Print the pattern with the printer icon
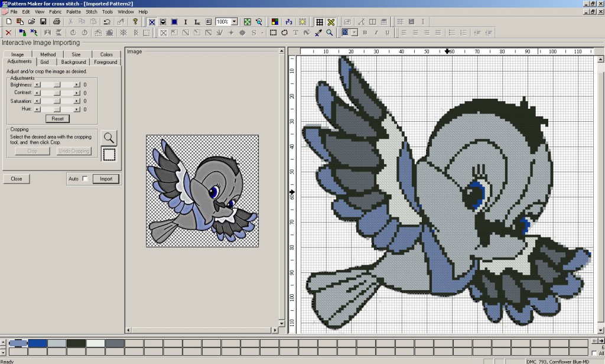 click(57, 22)
